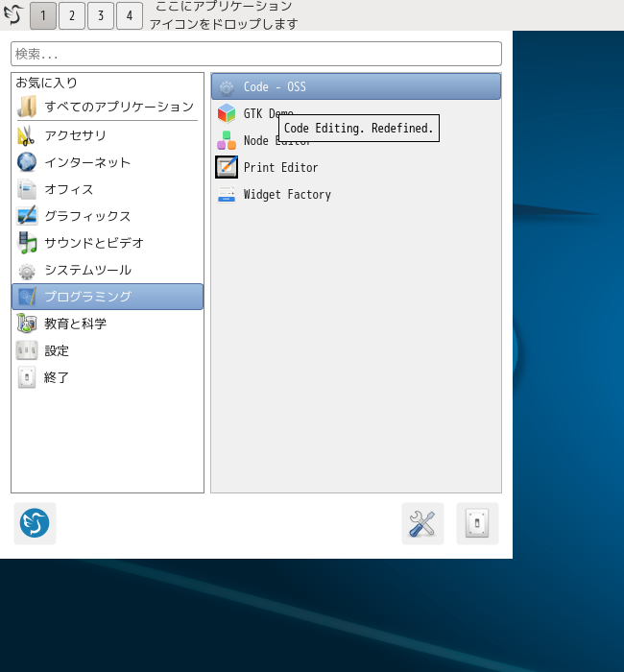Click the サウンドとビデオ music note icon
The height and width of the screenshot is (672, 624).
[27, 243]
